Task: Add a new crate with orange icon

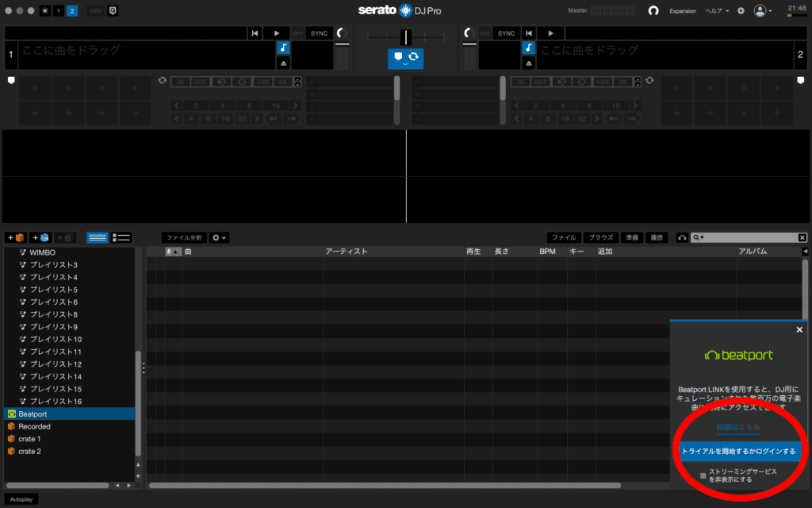Action: coord(16,237)
